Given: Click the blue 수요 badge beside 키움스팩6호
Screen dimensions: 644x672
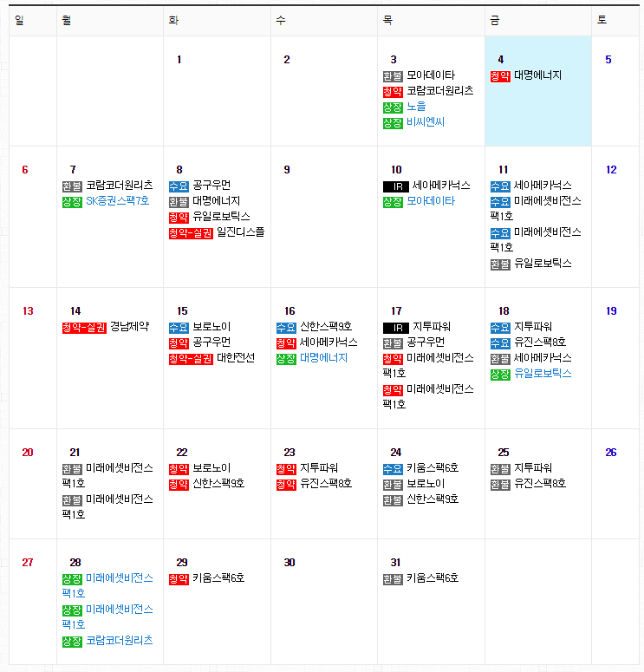Looking at the screenshot, I should (x=393, y=469).
